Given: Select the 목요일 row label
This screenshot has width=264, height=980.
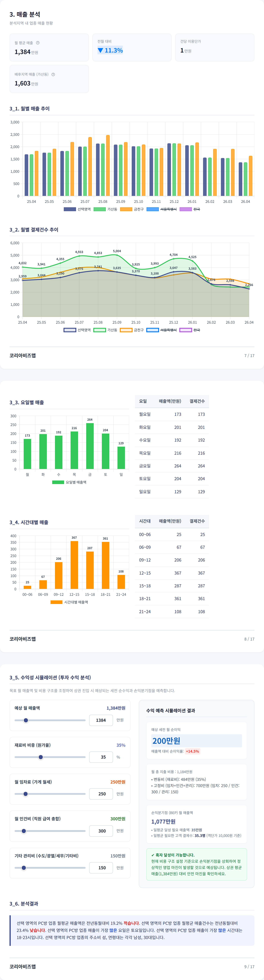Looking at the screenshot, I should 145,453.
